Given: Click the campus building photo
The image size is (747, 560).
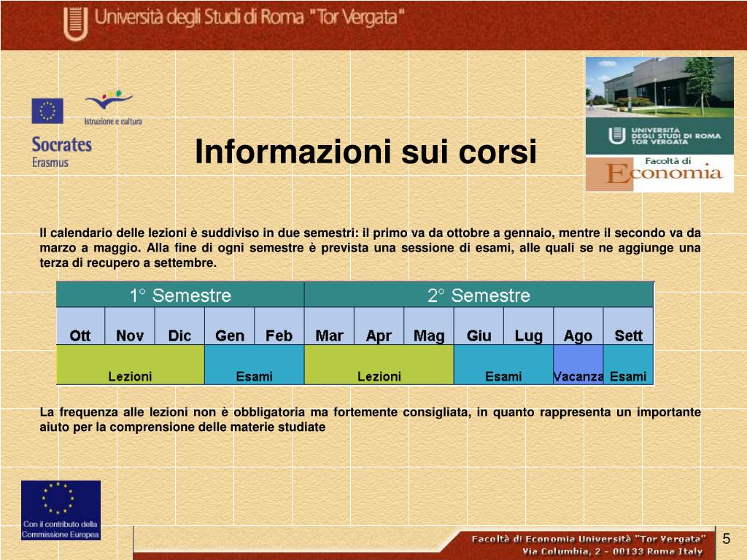Looking at the screenshot, I should (x=659, y=87).
